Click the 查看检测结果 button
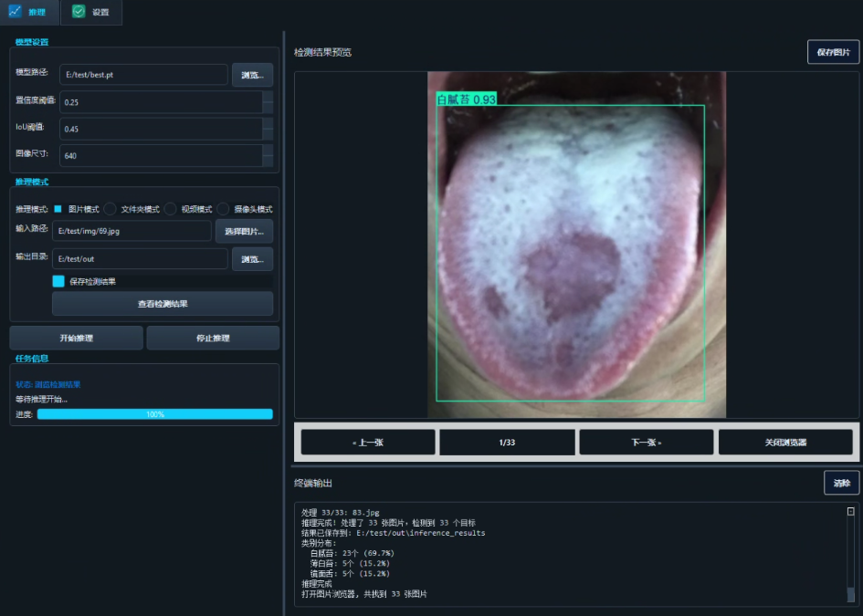Screen dimensions: 863x616 click(163, 304)
